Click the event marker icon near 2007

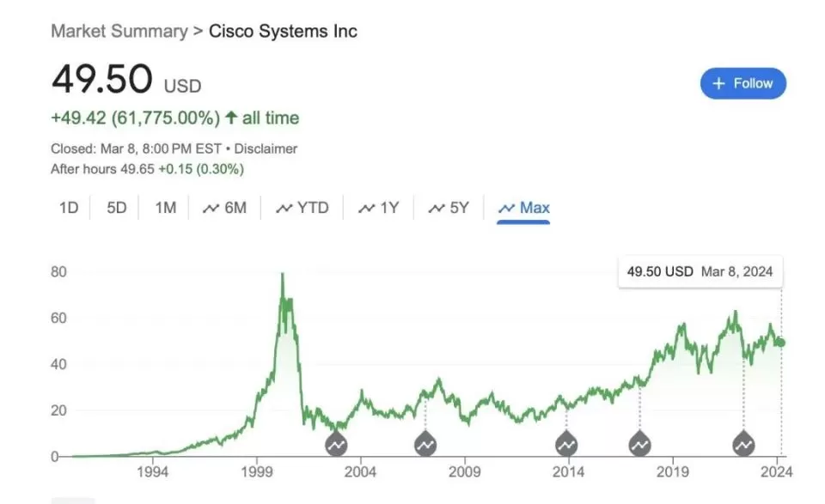[425, 445]
